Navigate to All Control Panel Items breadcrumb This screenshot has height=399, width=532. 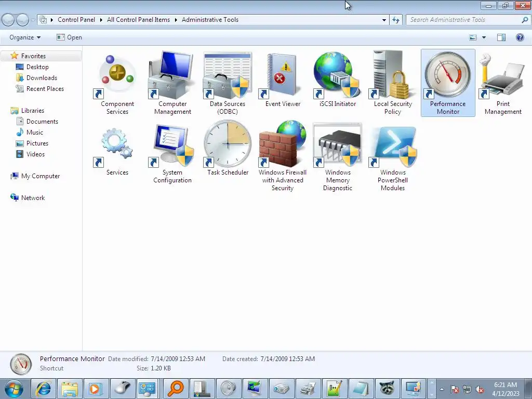coord(138,20)
